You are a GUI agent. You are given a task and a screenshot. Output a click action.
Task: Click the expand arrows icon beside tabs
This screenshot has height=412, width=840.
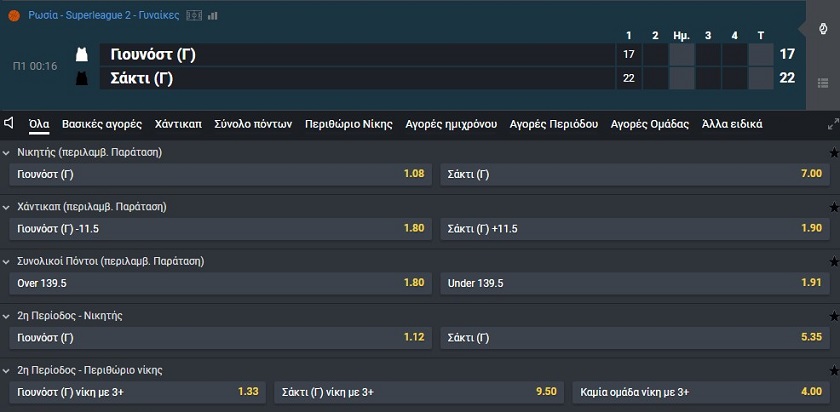833,124
